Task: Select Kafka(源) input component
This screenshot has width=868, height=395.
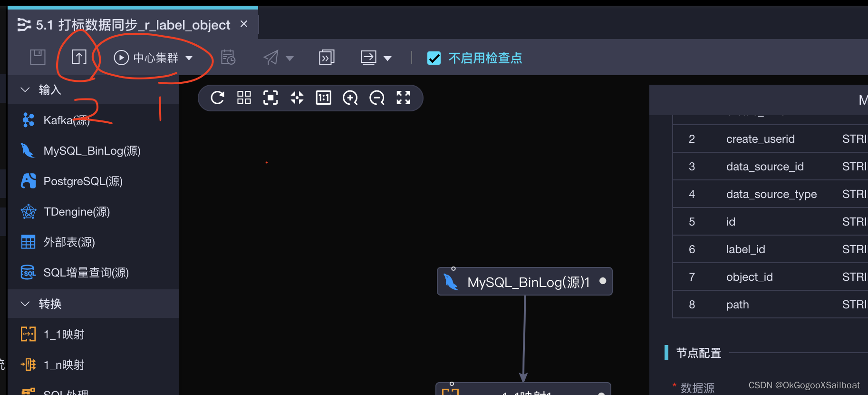Action: [93, 120]
